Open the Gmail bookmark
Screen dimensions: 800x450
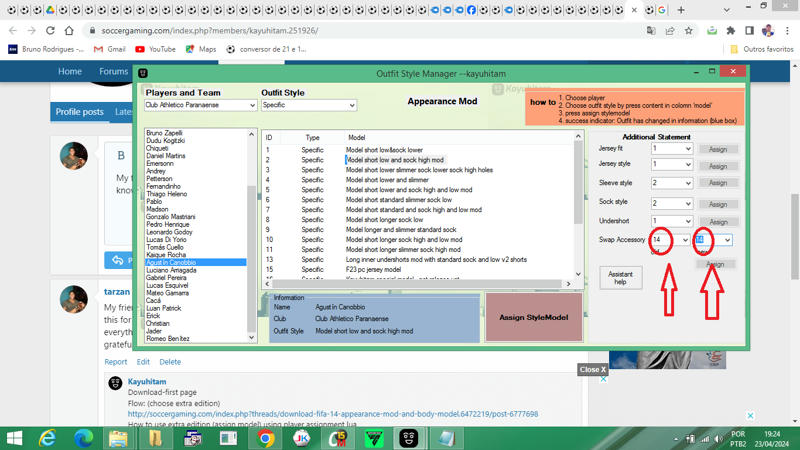[110, 49]
